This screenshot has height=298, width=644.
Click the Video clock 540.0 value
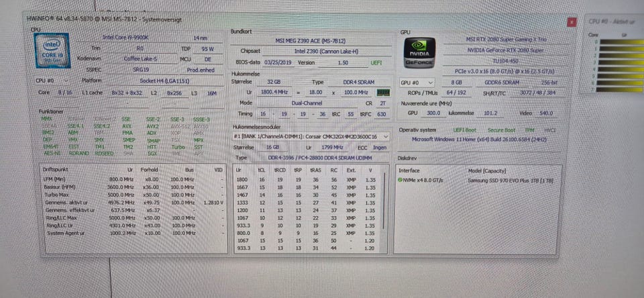pos(546,113)
